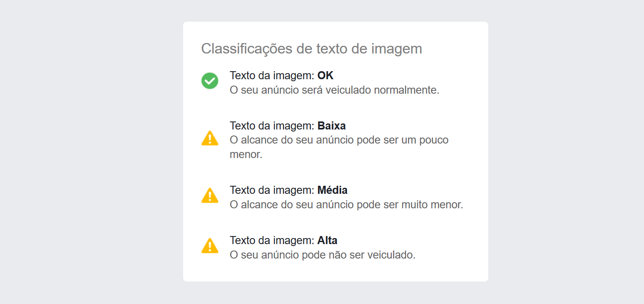The height and width of the screenshot is (304, 644).
Task: Click the warning icon beside Média rating
Action: (210, 195)
